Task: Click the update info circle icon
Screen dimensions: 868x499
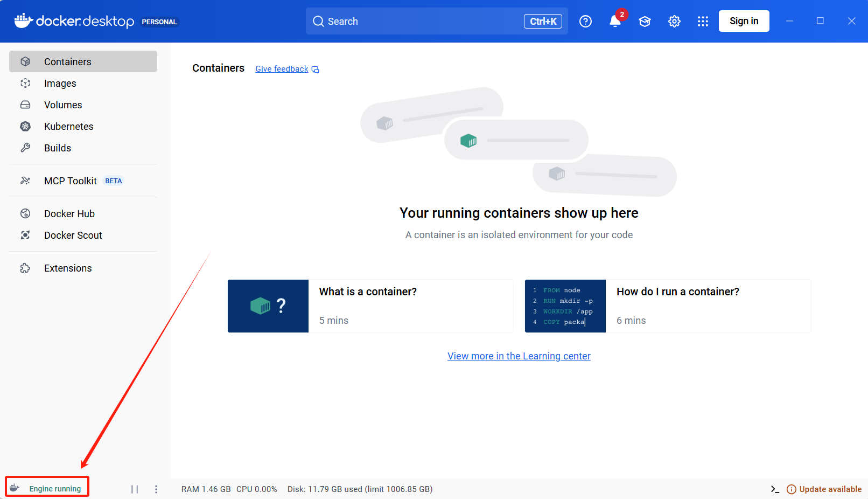Action: click(792, 489)
